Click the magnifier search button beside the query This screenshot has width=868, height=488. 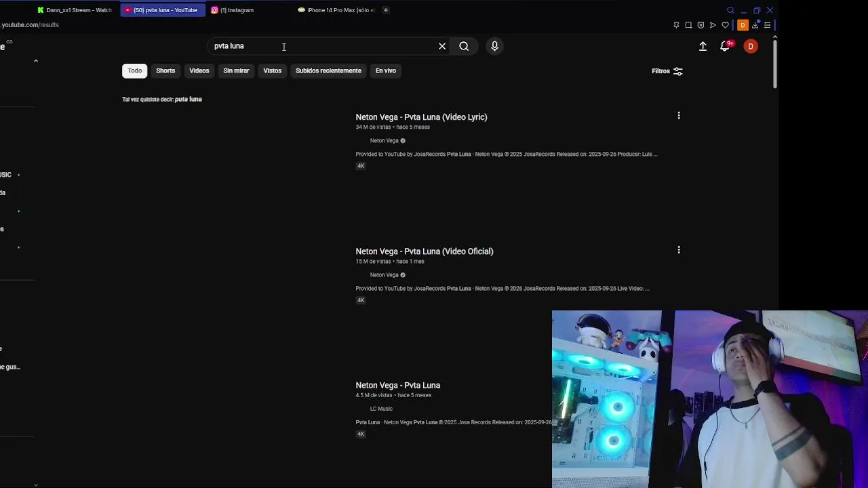[464, 46]
